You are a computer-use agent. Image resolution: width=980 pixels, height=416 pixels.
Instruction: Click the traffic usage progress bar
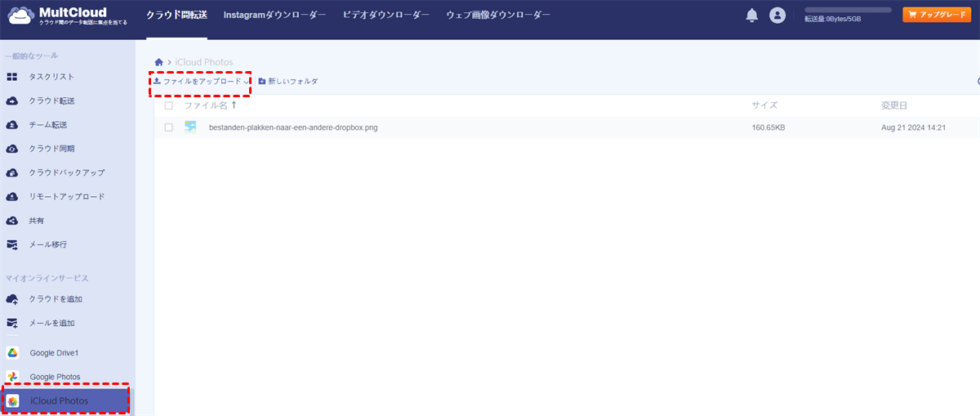point(848,9)
